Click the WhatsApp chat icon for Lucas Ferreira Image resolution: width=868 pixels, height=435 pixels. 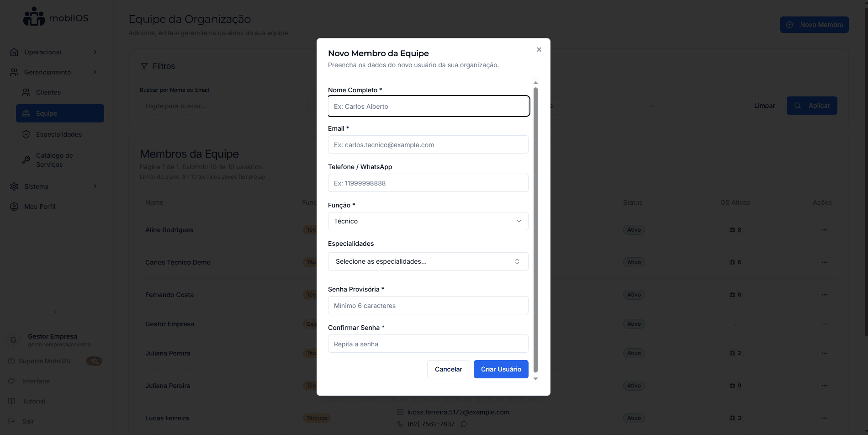pyautogui.click(x=464, y=424)
